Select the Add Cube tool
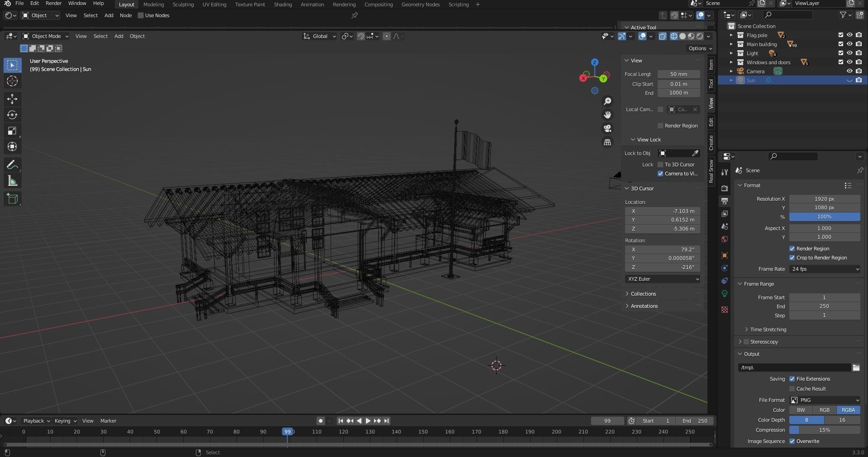This screenshot has width=868, height=457. point(12,198)
